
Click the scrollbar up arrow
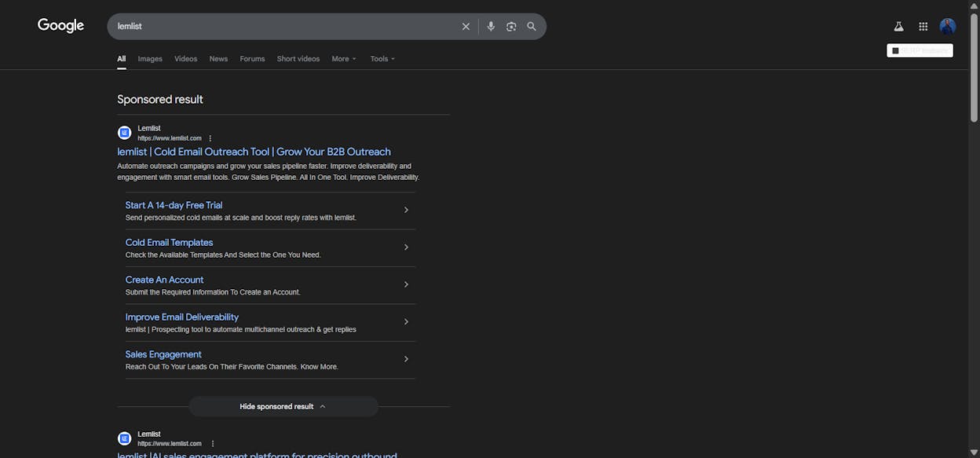click(x=975, y=5)
